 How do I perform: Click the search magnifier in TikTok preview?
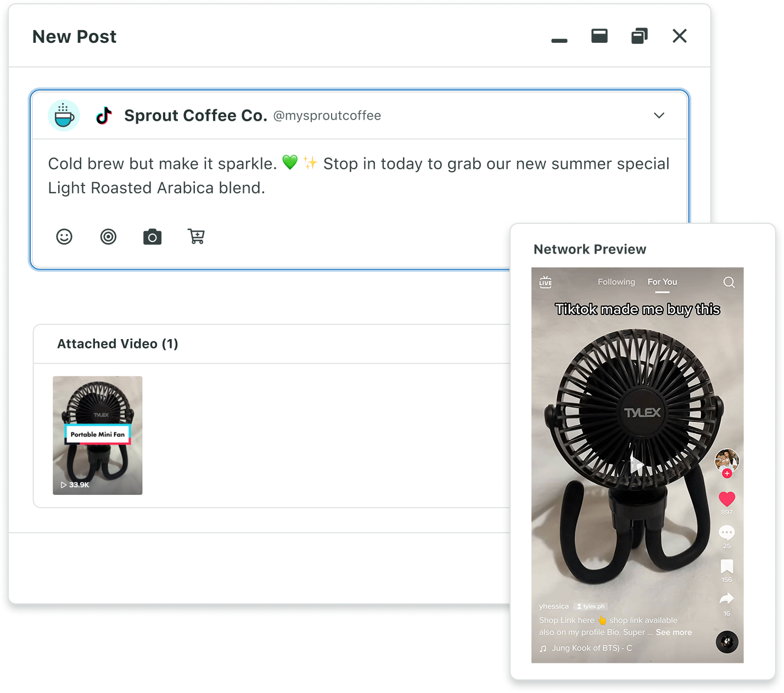(x=729, y=282)
